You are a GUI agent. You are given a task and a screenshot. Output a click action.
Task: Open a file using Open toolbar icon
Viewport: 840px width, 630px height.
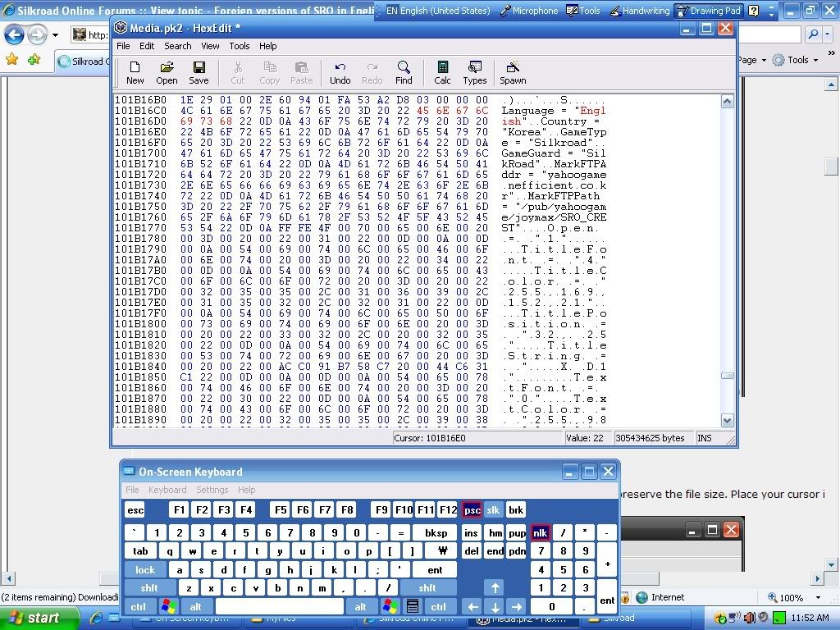point(167,73)
